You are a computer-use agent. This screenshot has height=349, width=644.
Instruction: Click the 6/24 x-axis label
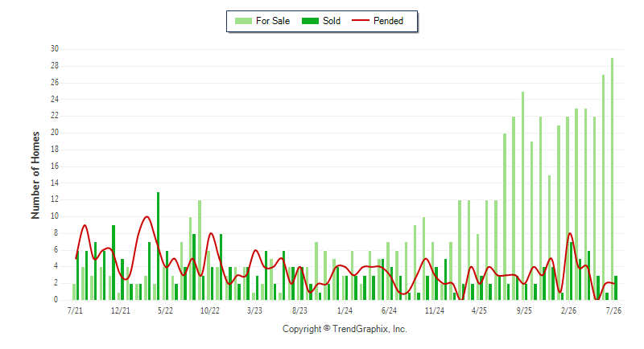pyautogui.click(x=389, y=310)
